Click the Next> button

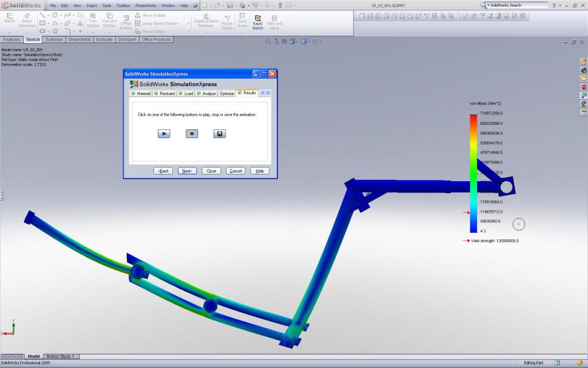click(x=187, y=171)
